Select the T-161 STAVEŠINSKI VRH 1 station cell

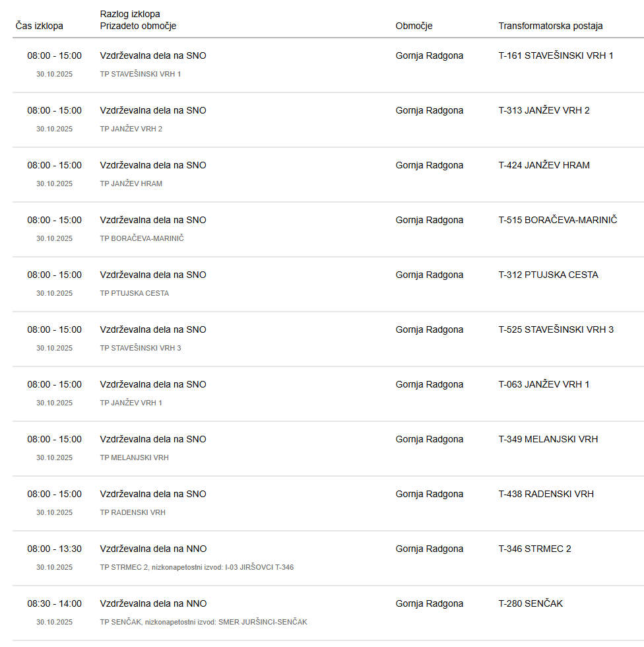[x=556, y=55]
